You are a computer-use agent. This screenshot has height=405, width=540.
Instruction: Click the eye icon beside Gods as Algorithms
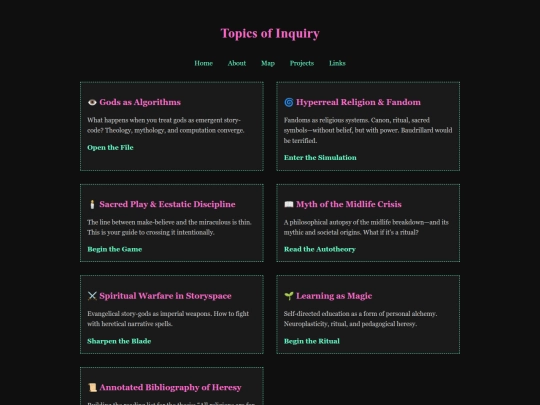coord(92,102)
